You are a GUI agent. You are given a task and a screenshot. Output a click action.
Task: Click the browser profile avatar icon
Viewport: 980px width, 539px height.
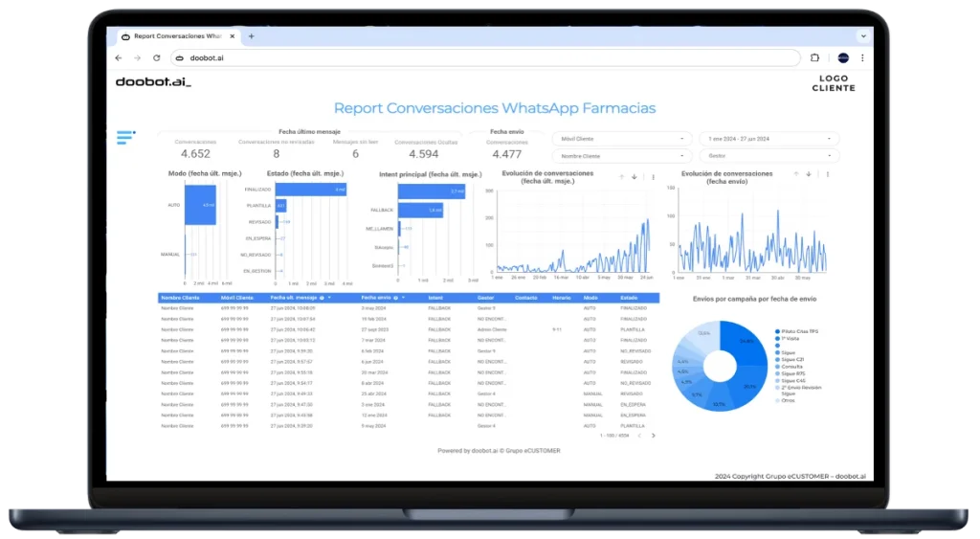[x=843, y=58]
